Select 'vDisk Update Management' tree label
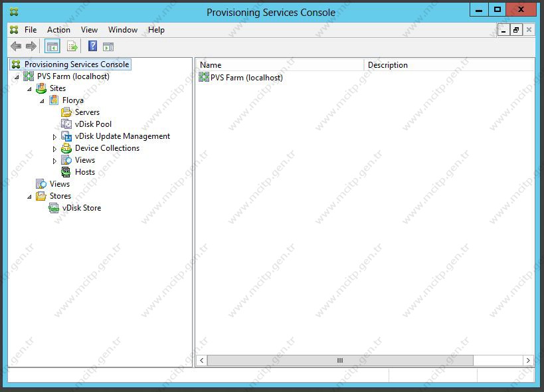 pos(122,136)
